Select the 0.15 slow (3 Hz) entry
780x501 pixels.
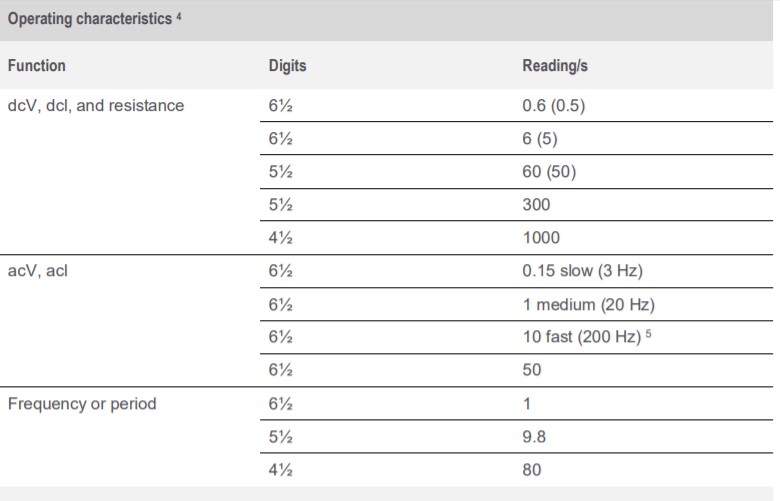point(583,271)
